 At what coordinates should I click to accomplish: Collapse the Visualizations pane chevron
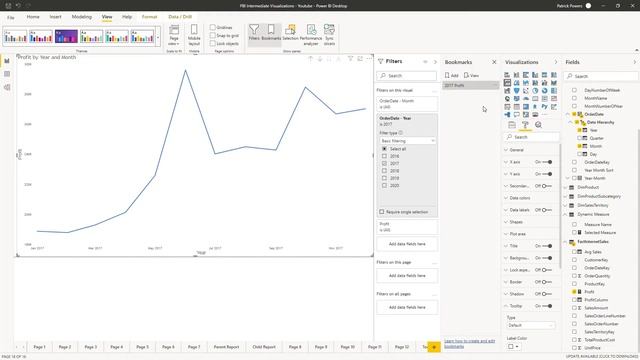(x=556, y=62)
